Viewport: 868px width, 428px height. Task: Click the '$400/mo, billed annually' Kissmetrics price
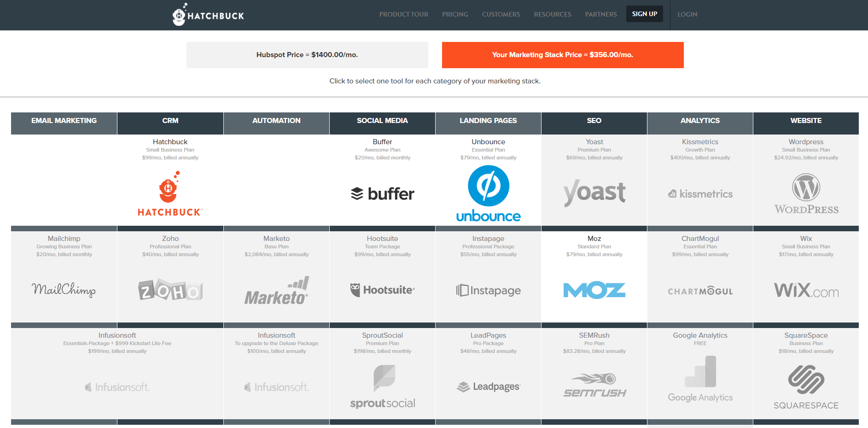coord(700,158)
